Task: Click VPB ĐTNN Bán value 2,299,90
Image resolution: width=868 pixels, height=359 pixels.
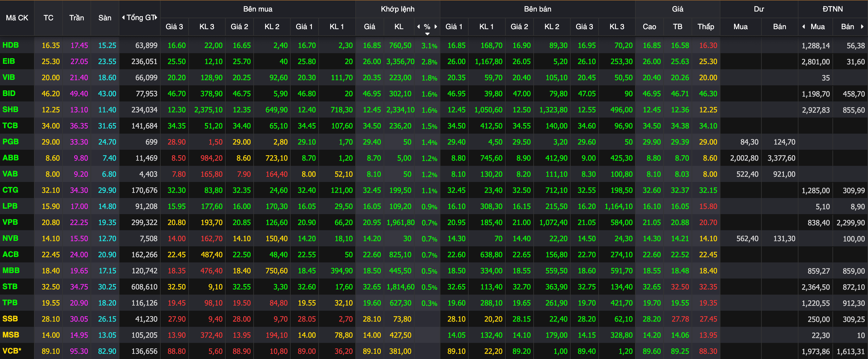Action: pos(850,223)
